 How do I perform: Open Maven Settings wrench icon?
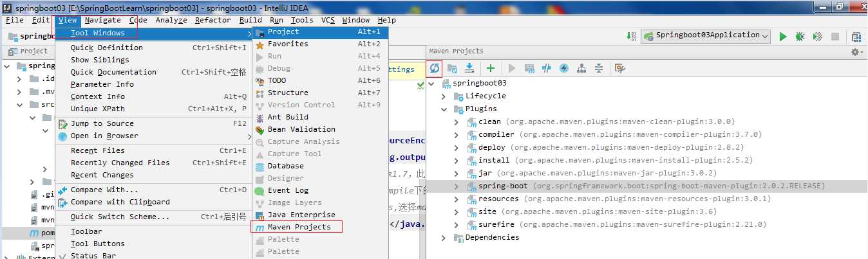pyautogui.click(x=619, y=68)
